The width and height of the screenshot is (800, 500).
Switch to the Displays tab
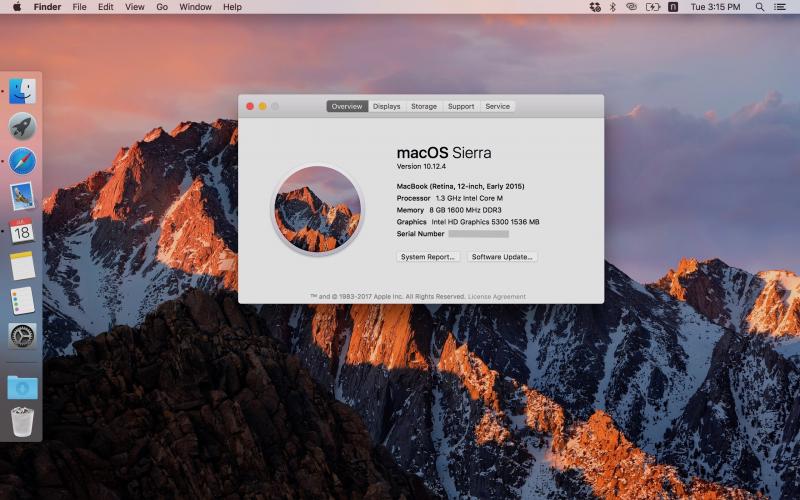(x=387, y=106)
